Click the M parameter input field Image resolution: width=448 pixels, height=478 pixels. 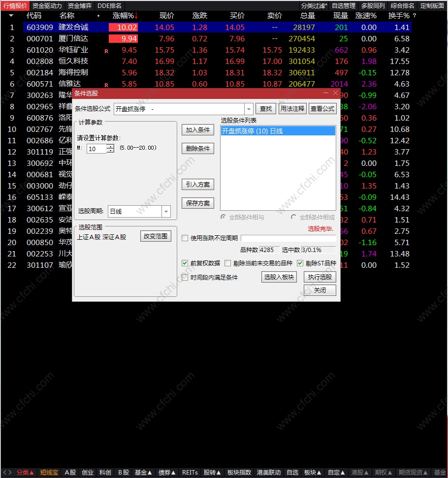[97, 149]
